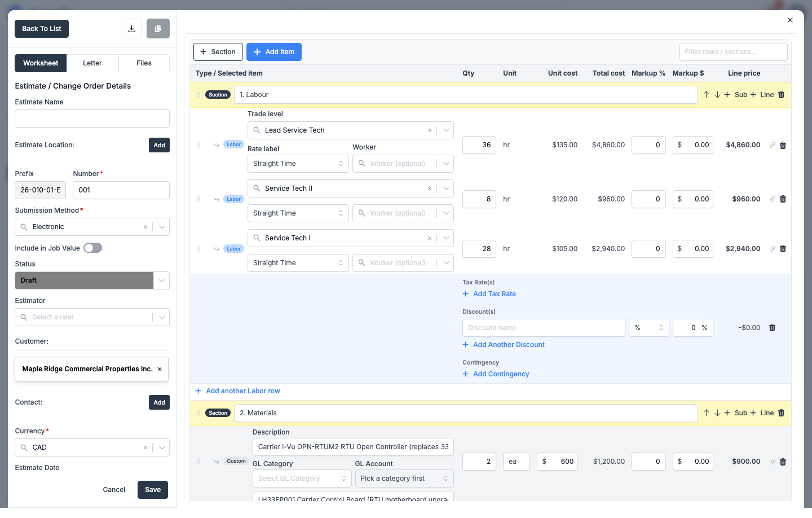Delete the Lead Service Tech row
This screenshot has height=518, width=812.
pos(783,145)
